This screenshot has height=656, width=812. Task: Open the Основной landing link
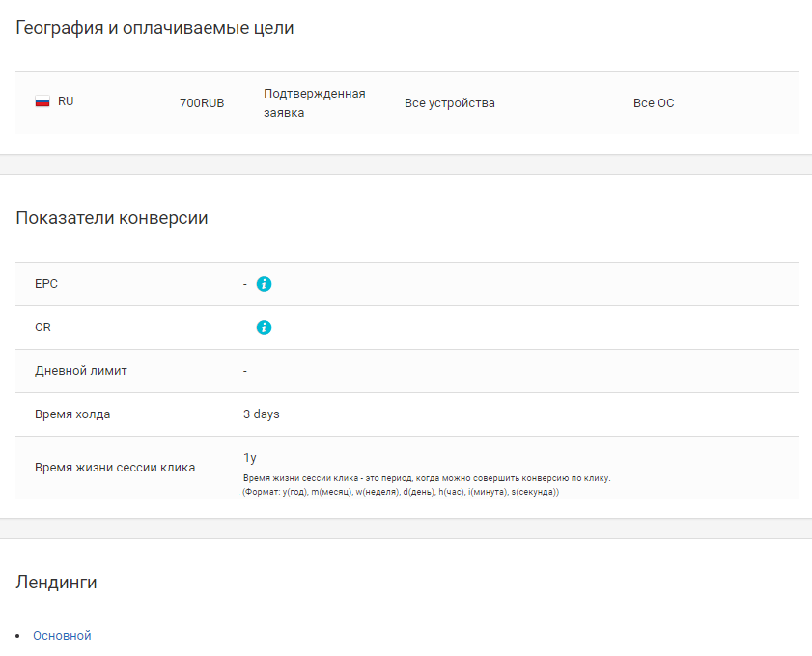pos(62,636)
